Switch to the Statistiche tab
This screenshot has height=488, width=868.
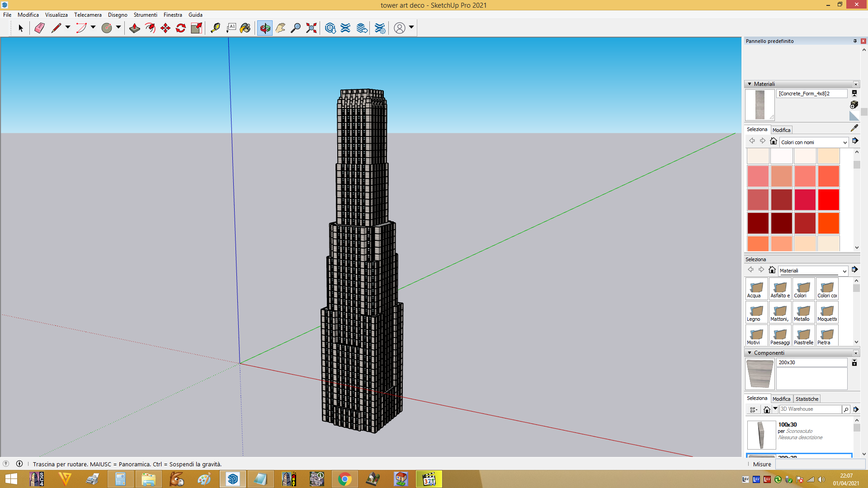(x=807, y=399)
